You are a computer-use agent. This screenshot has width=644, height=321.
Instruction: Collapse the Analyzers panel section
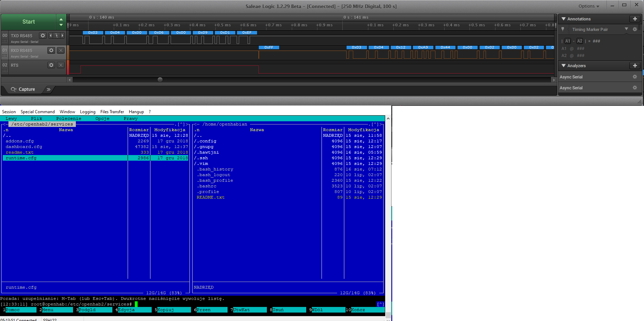[564, 66]
